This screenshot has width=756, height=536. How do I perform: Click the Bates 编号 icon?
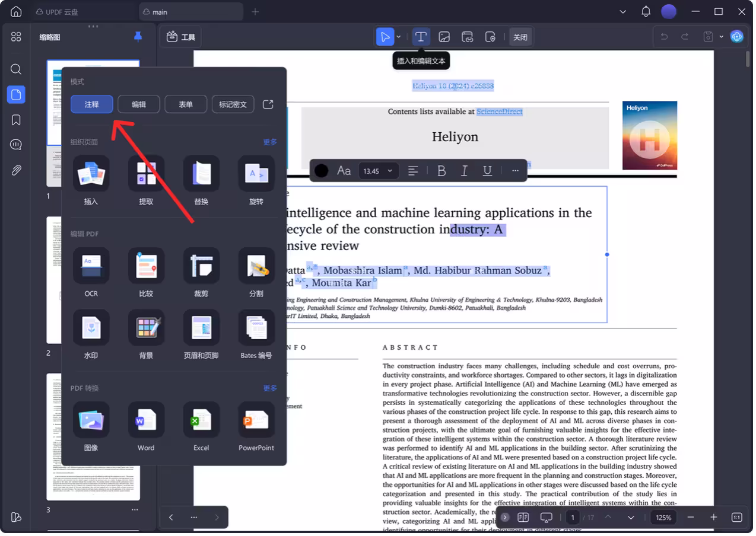pyautogui.click(x=256, y=328)
